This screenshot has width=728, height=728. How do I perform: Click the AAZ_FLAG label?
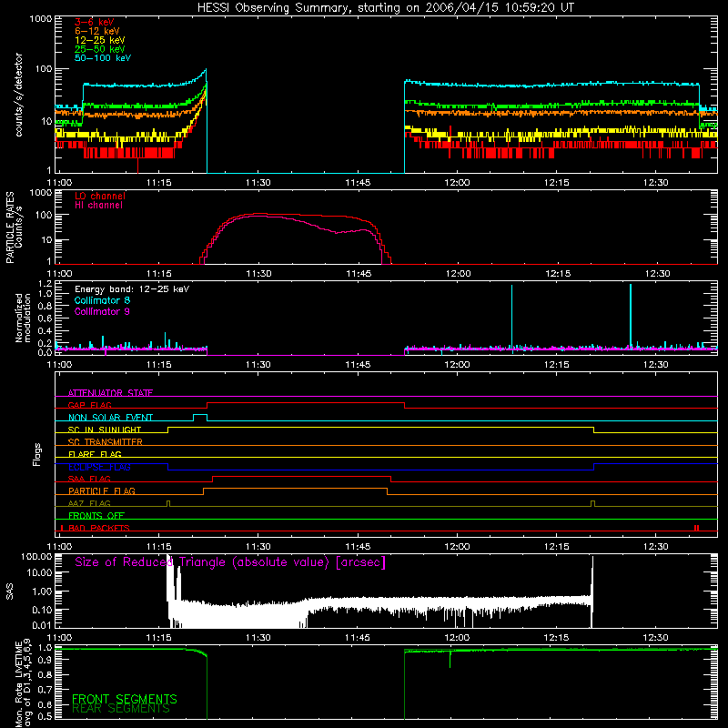click(89, 503)
